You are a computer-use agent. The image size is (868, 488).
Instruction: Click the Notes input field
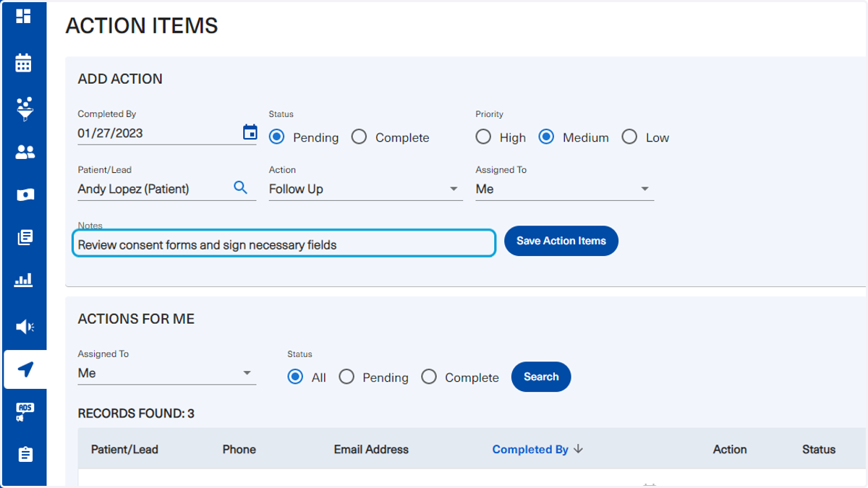point(284,244)
